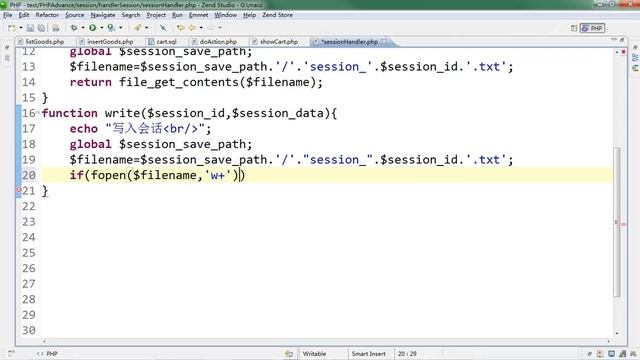Click the red error indicator atop the overview ruler

pos(623,52)
